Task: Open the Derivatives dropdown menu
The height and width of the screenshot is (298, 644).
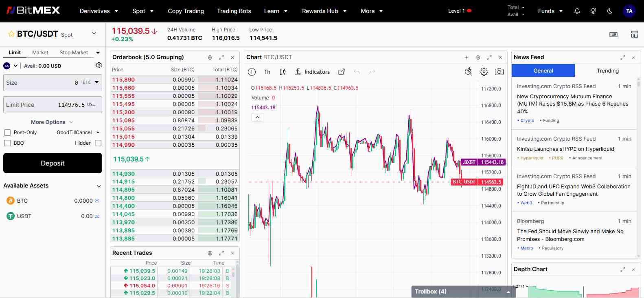Action: (x=99, y=11)
